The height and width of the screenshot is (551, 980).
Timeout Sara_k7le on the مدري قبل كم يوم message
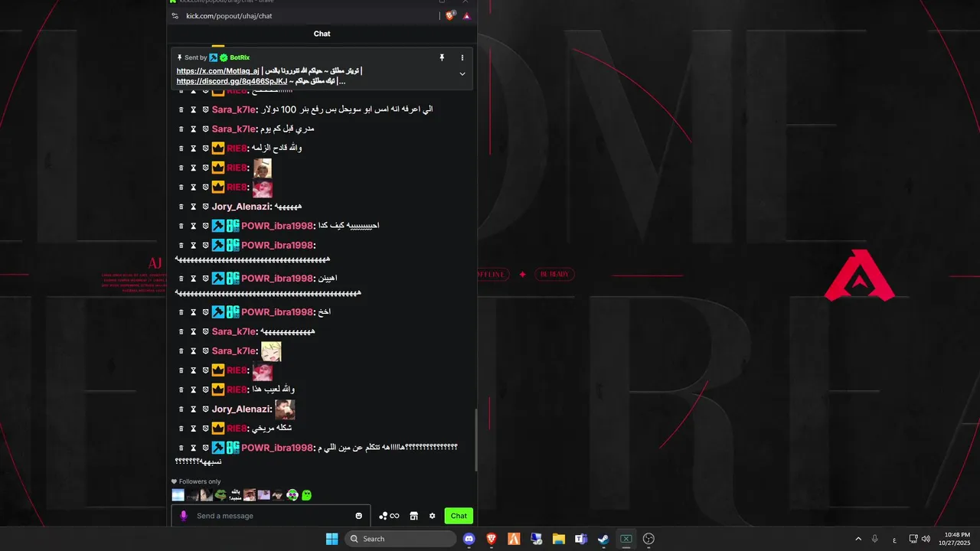pos(194,129)
